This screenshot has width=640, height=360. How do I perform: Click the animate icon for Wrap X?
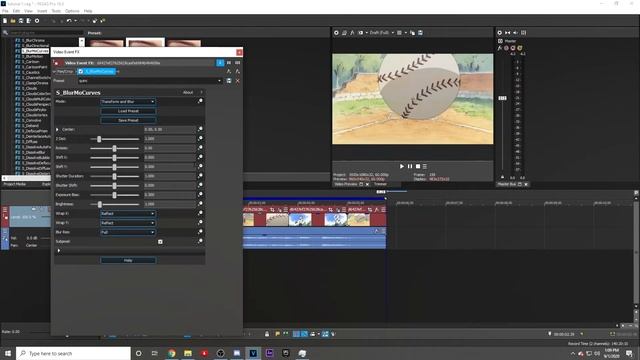tap(200, 213)
